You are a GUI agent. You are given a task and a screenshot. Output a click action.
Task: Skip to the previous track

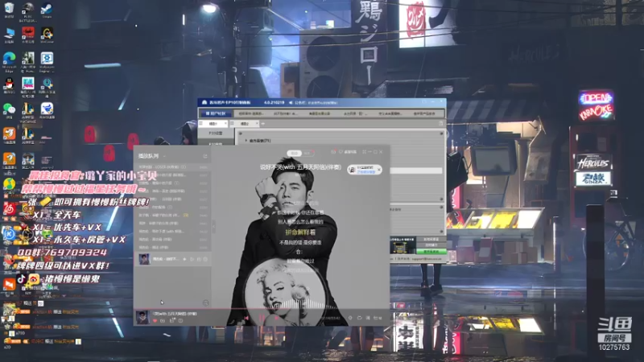[x=246, y=318]
